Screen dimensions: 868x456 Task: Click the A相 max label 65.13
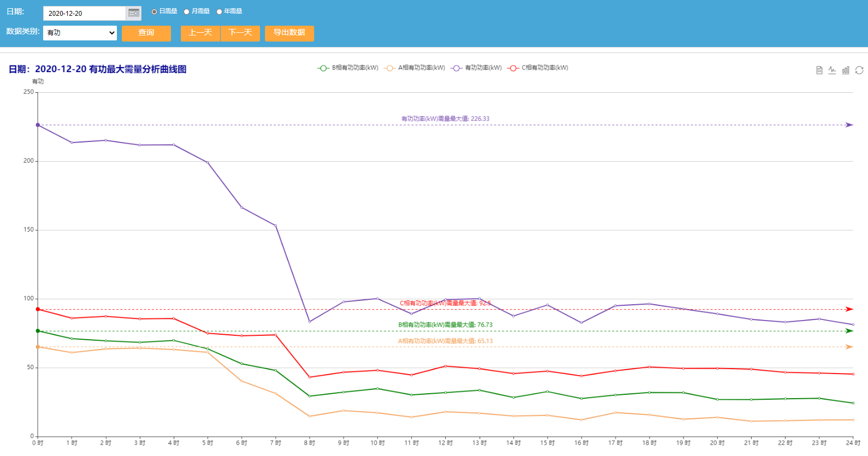[x=445, y=341]
